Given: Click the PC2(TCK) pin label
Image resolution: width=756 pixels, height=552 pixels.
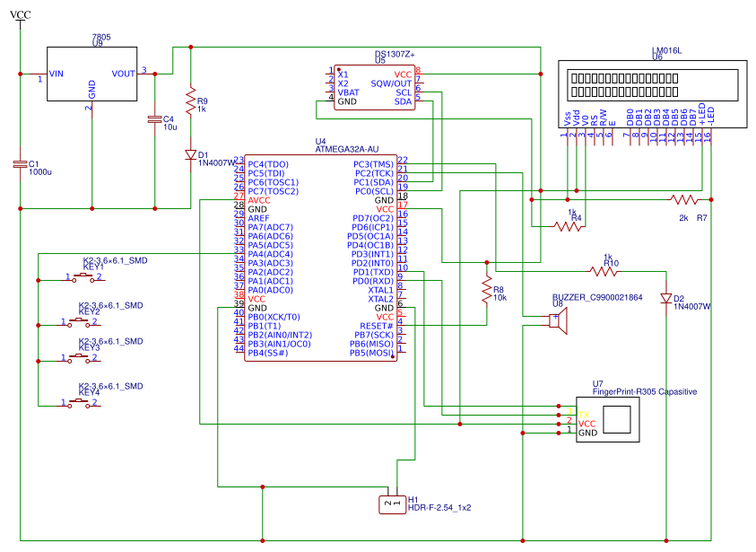Looking at the screenshot, I should [374, 173].
